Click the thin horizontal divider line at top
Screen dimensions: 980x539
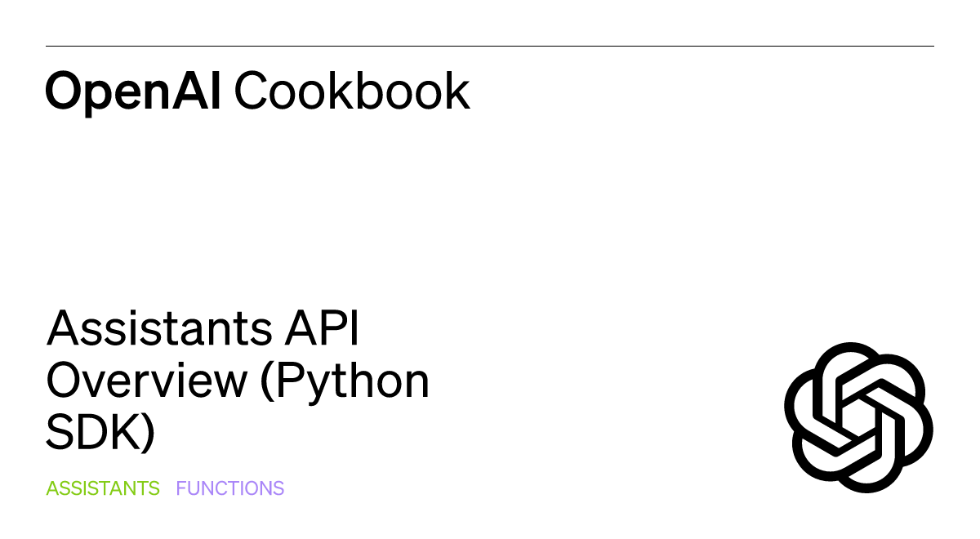(x=490, y=46)
